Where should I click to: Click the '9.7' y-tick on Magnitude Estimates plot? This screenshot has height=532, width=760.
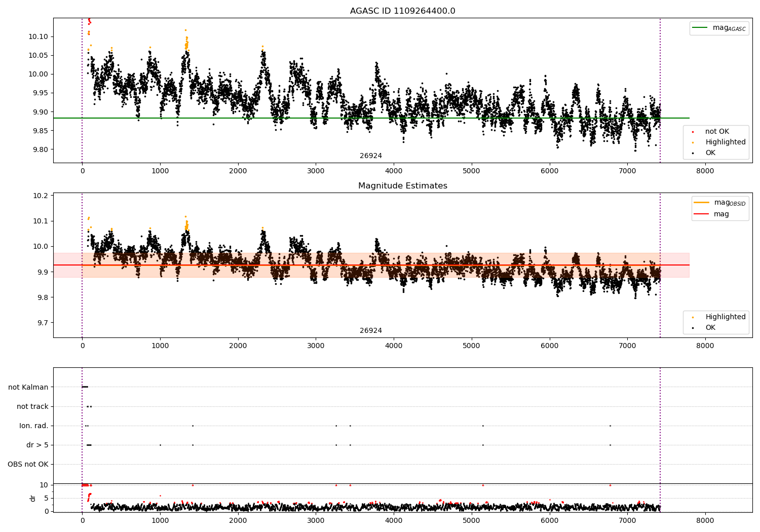pos(42,323)
